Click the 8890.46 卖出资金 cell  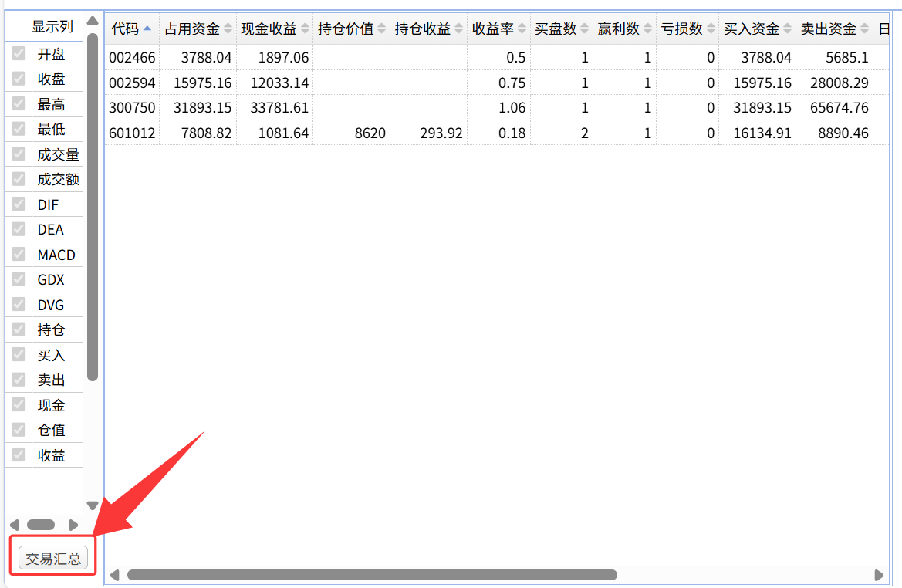point(835,133)
